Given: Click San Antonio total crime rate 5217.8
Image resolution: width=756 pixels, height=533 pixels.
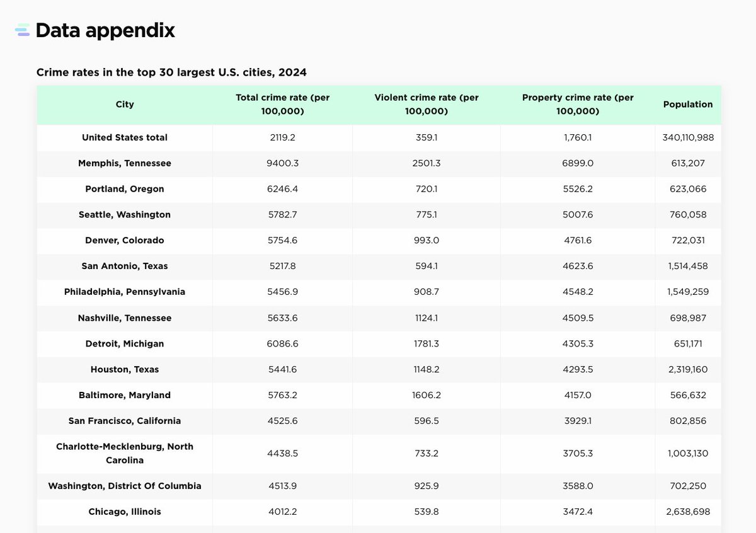Looking at the screenshot, I should [x=282, y=266].
